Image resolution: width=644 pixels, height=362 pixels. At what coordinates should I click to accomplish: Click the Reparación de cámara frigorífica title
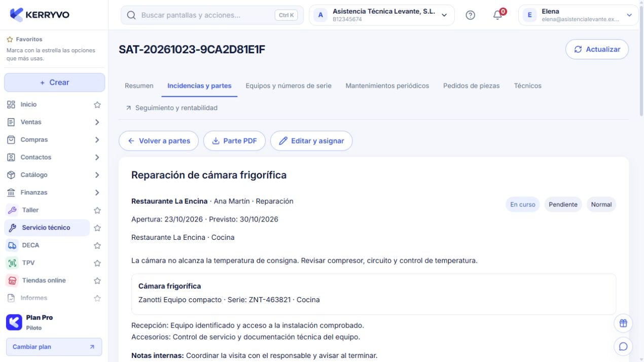(209, 175)
